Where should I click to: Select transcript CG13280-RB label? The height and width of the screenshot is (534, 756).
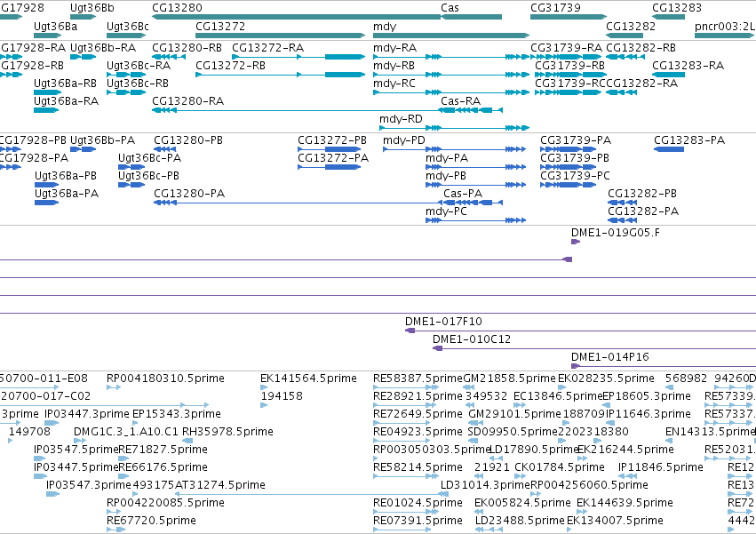pos(187,48)
